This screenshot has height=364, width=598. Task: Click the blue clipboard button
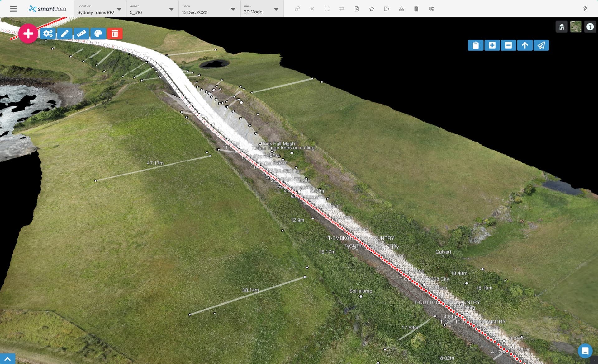coord(476,45)
